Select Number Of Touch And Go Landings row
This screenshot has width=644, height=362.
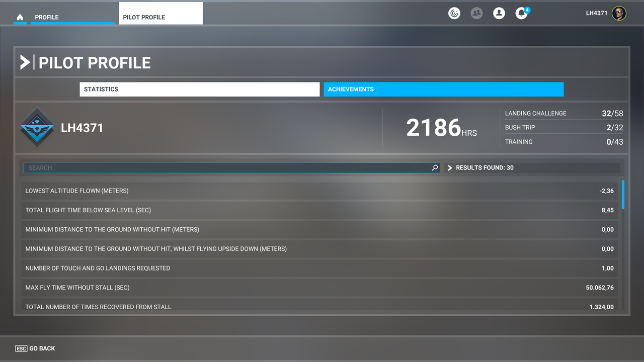[319, 268]
